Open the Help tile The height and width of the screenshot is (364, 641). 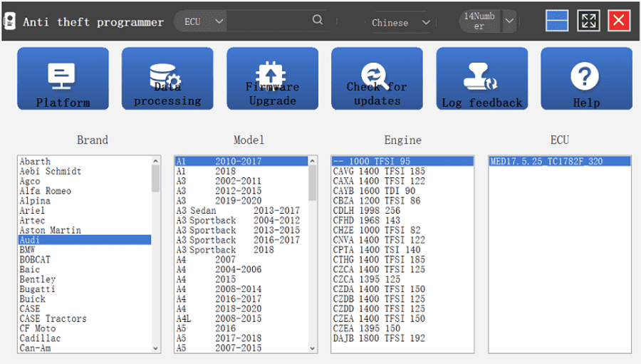(x=586, y=78)
